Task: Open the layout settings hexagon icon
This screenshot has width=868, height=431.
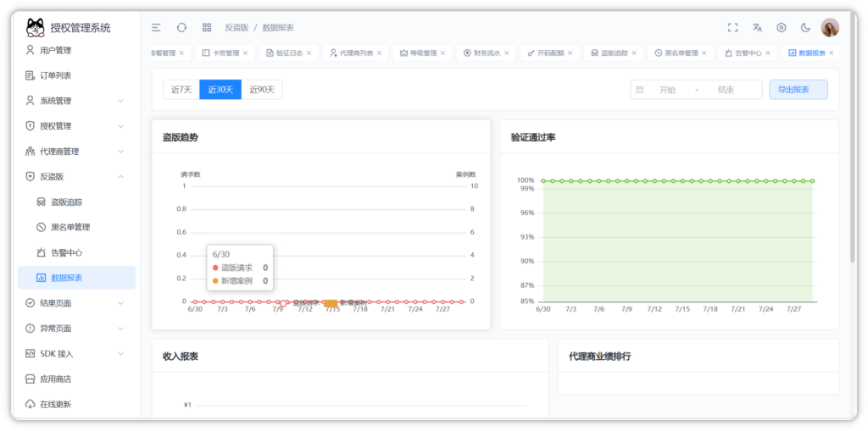Action: point(781,28)
